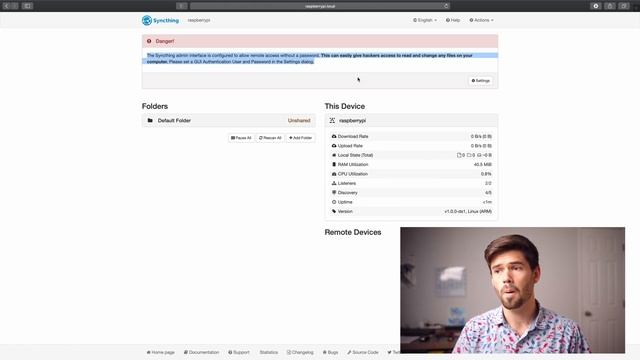Click the toolbar button left of the address bar
640x360 pixels.
[x=182, y=6]
